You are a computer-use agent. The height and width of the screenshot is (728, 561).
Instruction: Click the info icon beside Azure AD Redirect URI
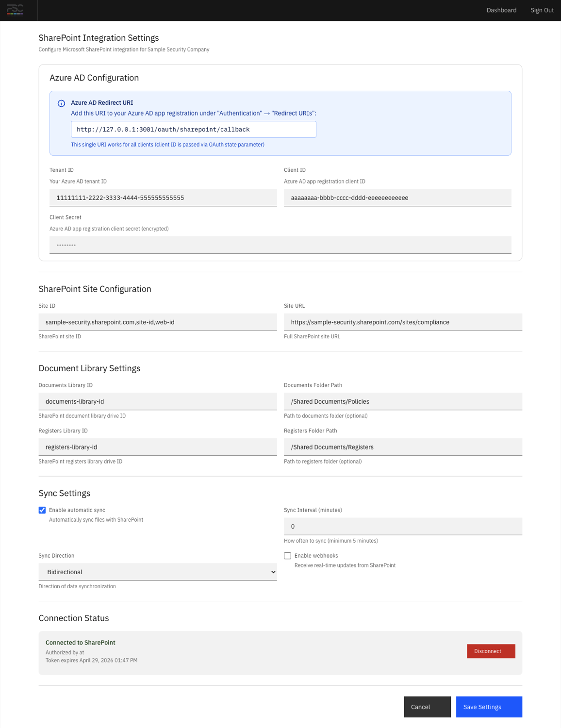coord(62,103)
